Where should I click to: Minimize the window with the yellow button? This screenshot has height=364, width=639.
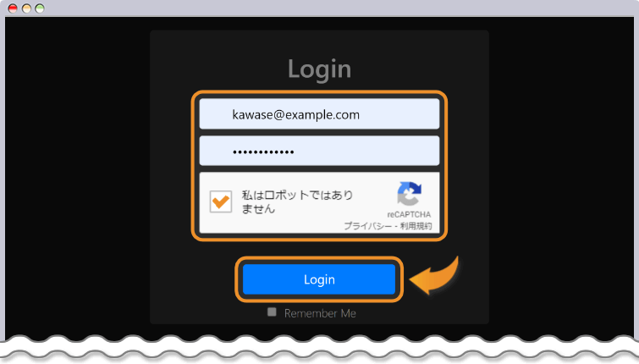[26, 8]
